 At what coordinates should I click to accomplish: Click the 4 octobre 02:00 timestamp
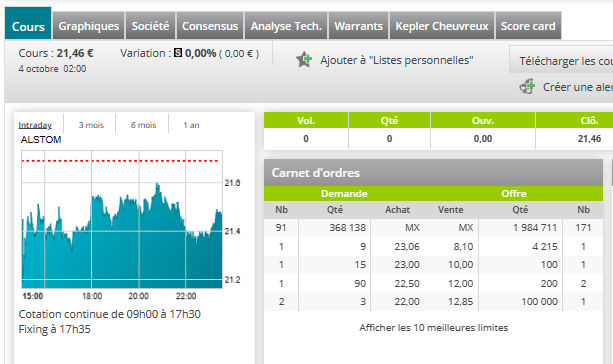pos(52,69)
